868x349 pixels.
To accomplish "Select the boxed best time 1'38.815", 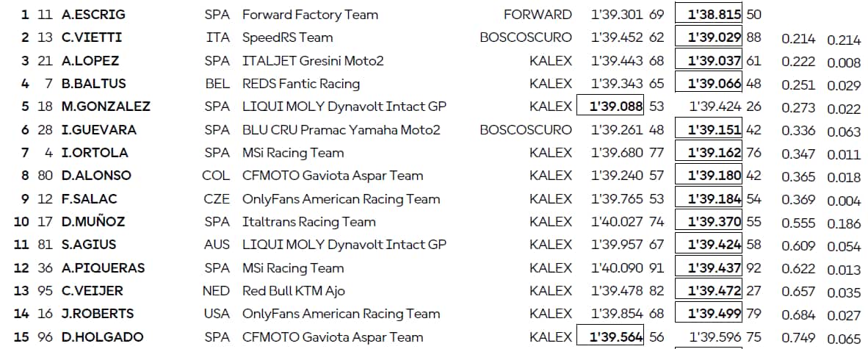I will click(715, 15).
